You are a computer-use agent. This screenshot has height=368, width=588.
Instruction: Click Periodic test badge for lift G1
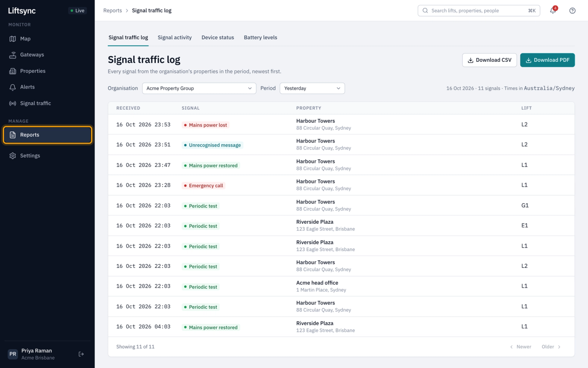201,206
